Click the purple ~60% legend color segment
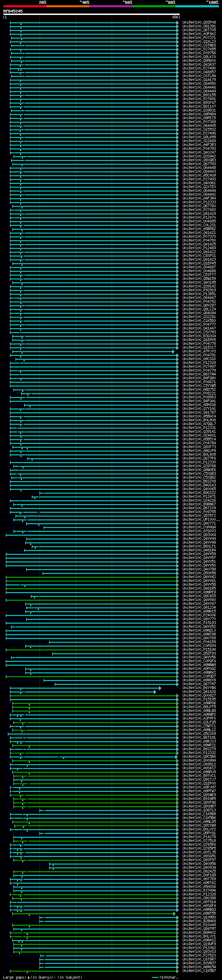This screenshot has height=980, width=222. click(111, 6)
